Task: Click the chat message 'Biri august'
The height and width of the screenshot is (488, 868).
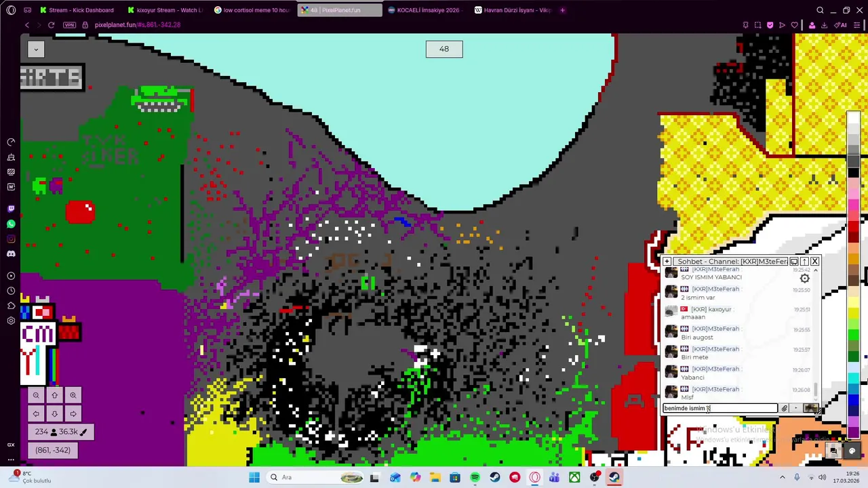Action: tap(697, 337)
